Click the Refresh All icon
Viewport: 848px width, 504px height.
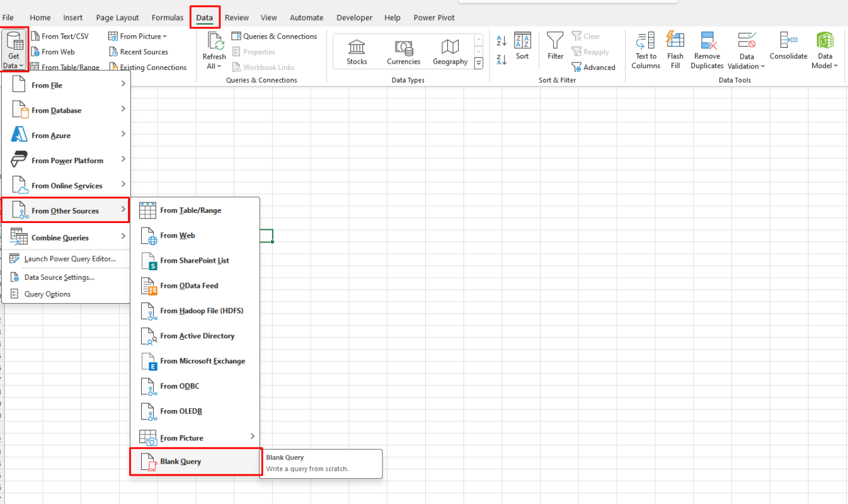215,42
